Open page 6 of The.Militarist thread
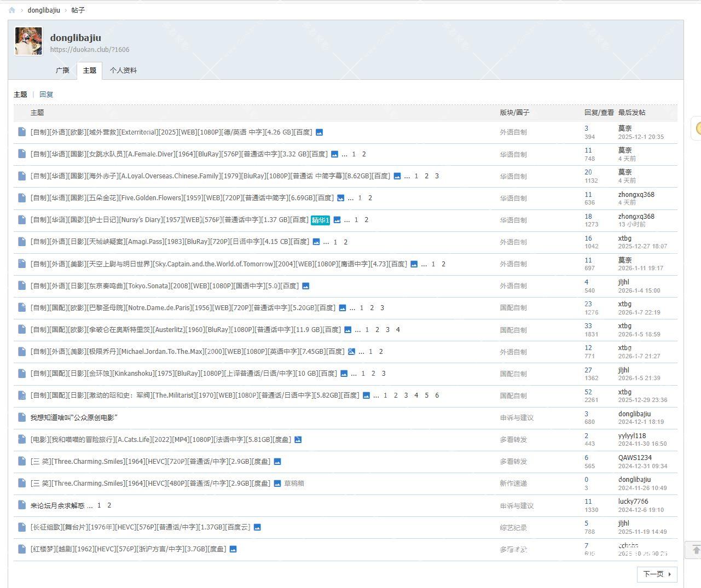The image size is (701, 588). [437, 395]
